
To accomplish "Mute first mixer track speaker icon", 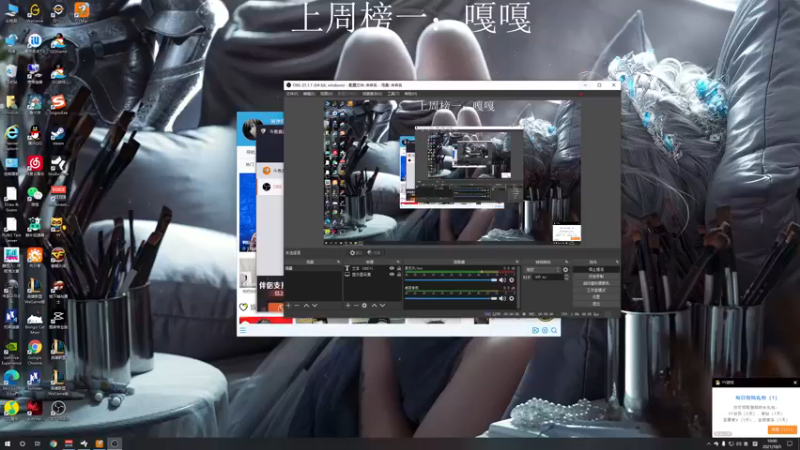I will [x=503, y=280].
